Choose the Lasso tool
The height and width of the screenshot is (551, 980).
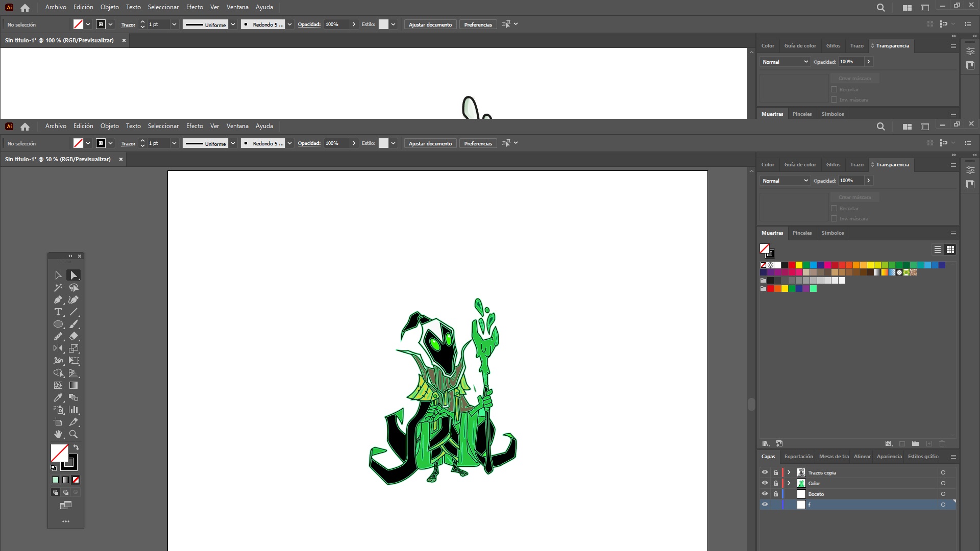73,288
